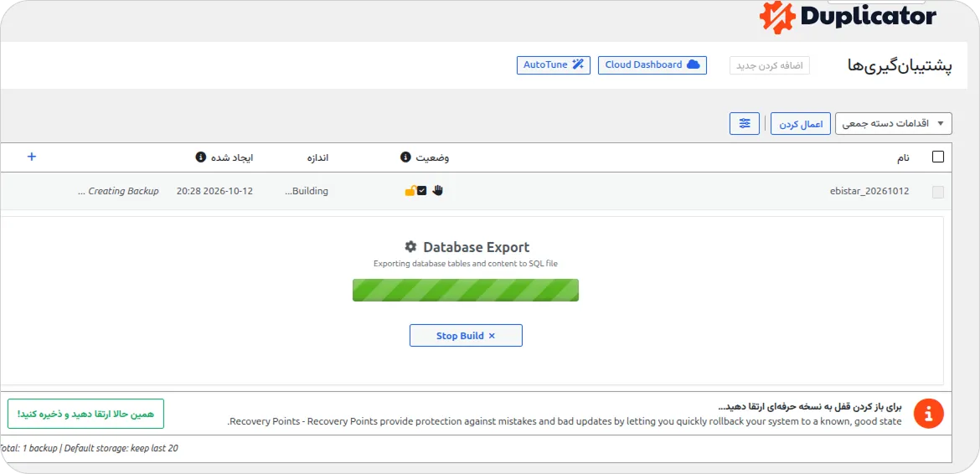Open the AutoTune button
This screenshot has height=474, width=980.
[553, 65]
